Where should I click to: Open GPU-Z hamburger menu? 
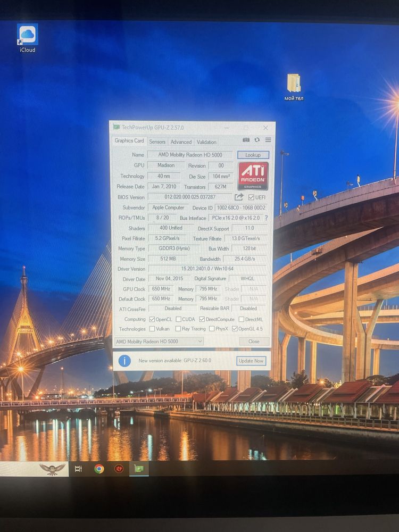(x=268, y=140)
